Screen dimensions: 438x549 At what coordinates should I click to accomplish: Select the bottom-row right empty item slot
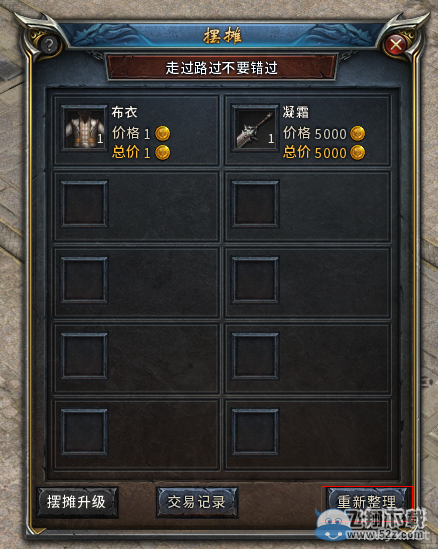255,432
